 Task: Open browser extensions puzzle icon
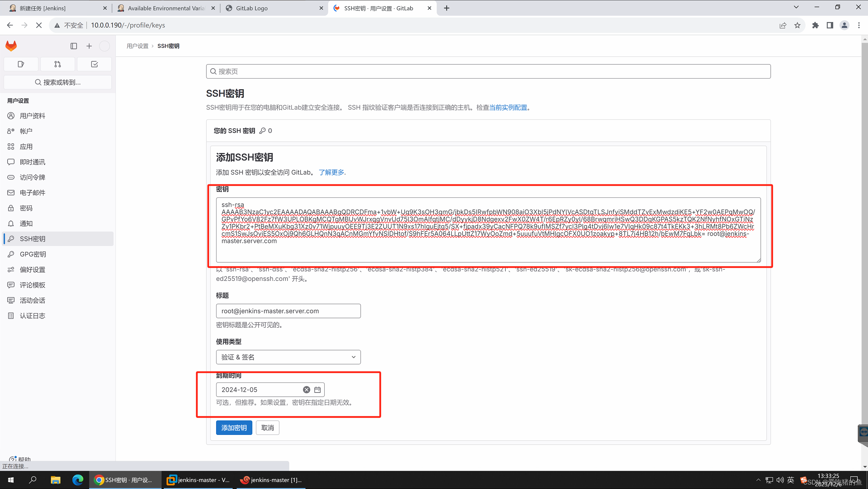click(x=815, y=25)
